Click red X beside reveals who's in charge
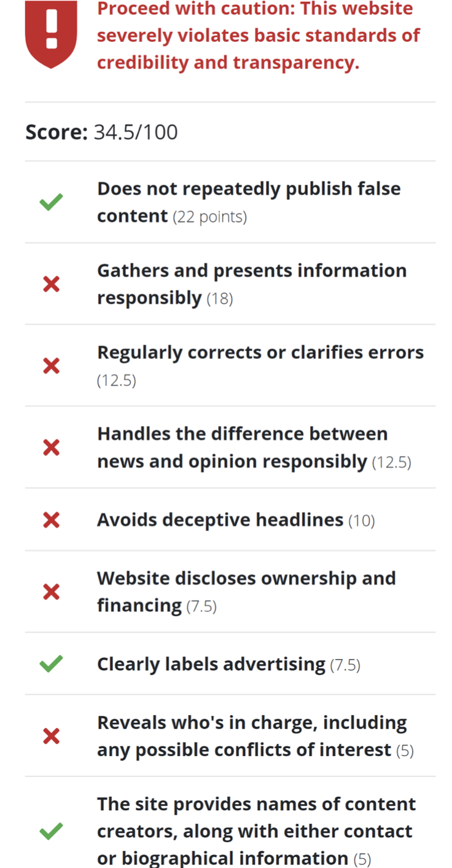452x868 pixels. (51, 736)
